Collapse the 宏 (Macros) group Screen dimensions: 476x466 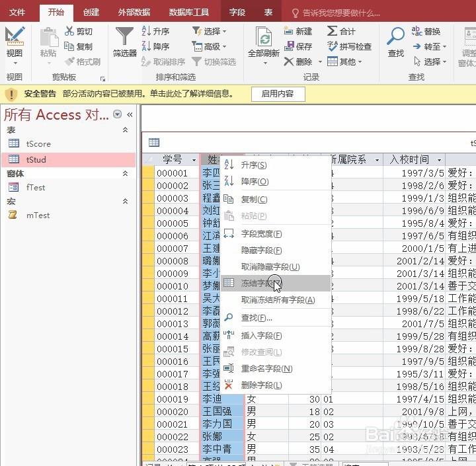pos(125,201)
